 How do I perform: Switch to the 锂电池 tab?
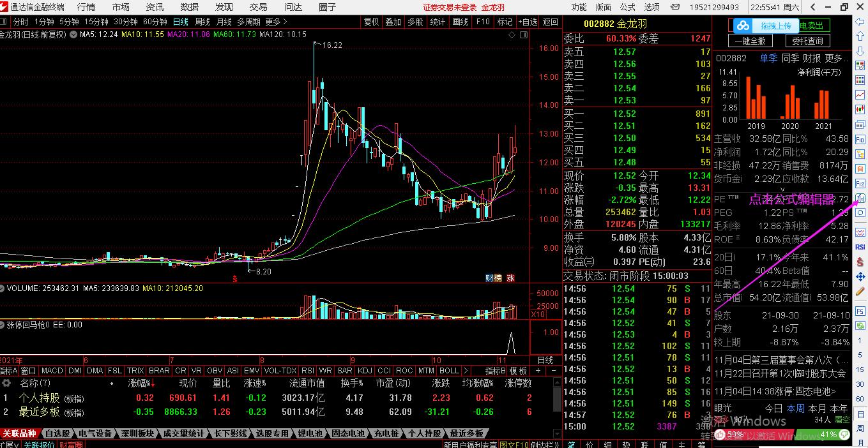[x=310, y=434]
